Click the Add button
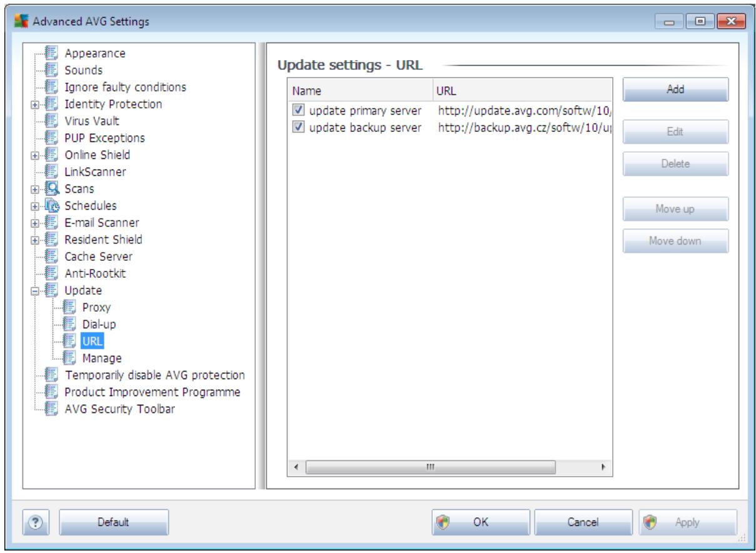Image resolution: width=756 pixels, height=553 pixels. click(x=675, y=89)
